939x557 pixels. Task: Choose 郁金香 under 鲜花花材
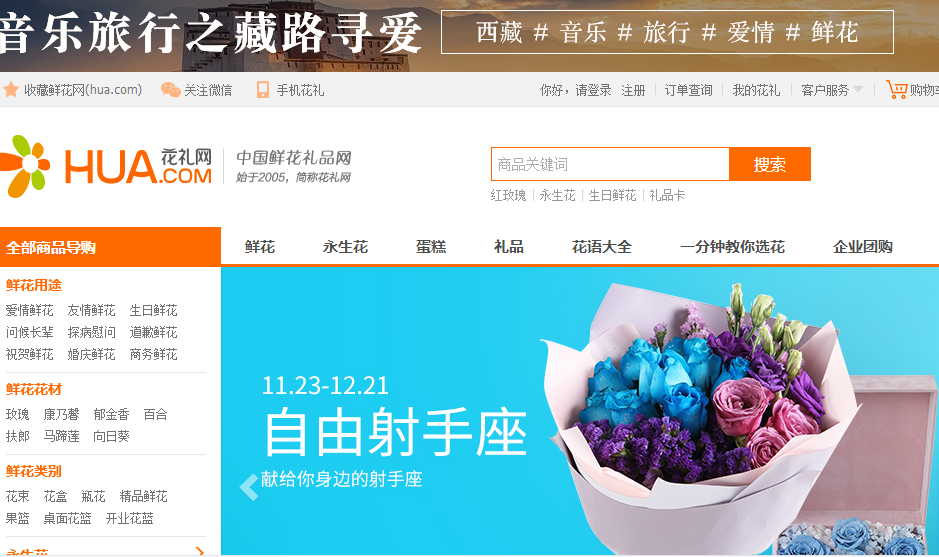coord(111,414)
